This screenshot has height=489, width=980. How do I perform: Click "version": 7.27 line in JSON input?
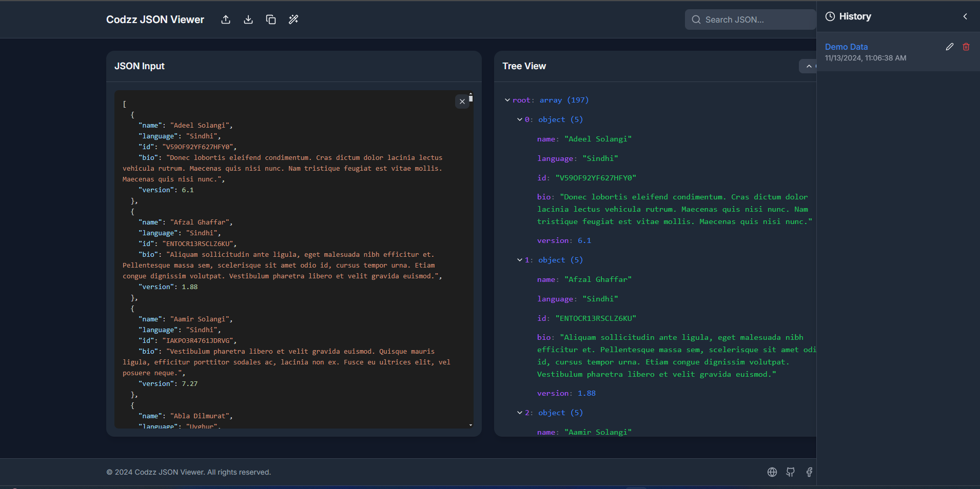168,384
